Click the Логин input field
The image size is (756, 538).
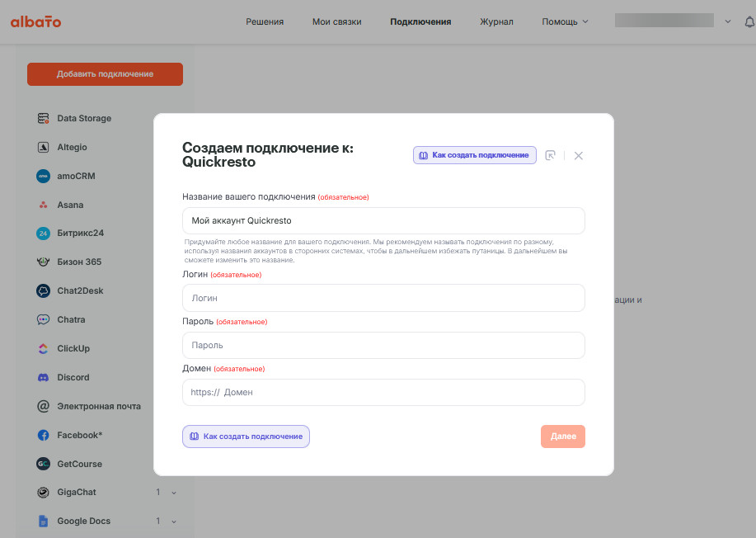383,298
